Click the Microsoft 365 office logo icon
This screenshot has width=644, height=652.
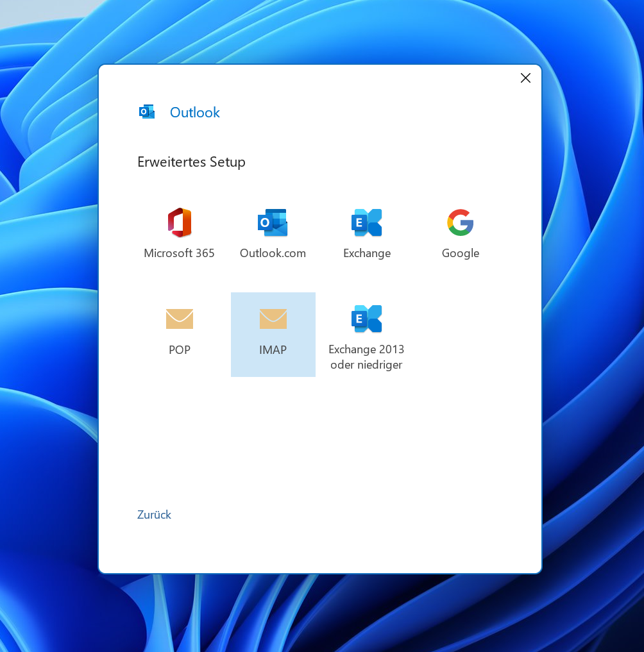click(179, 223)
